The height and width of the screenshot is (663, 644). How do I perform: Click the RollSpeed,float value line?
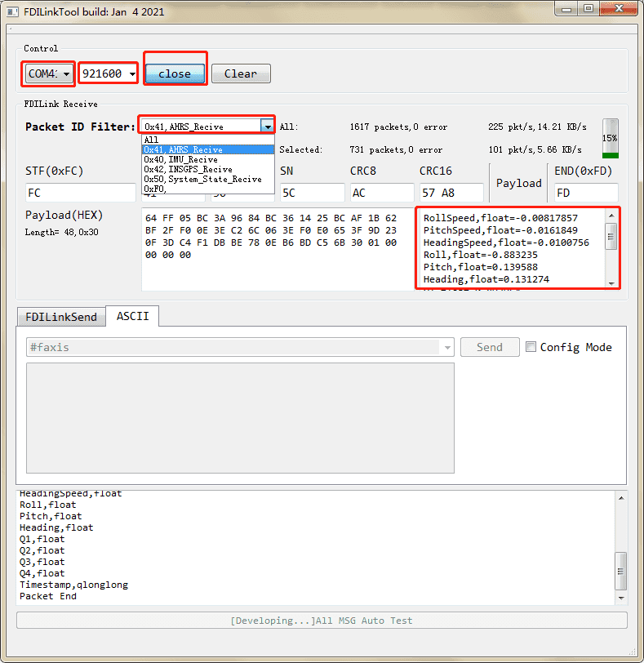[500, 218]
